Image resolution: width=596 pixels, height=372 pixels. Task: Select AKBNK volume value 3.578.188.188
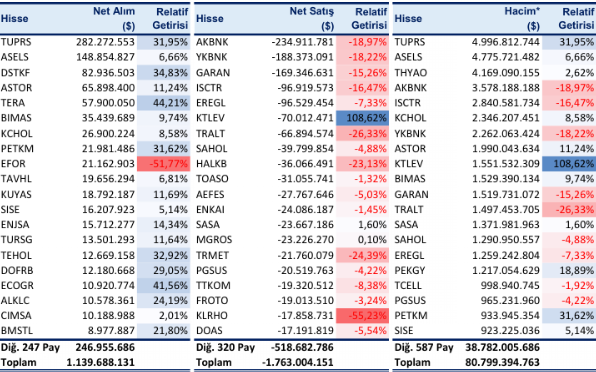(506, 88)
